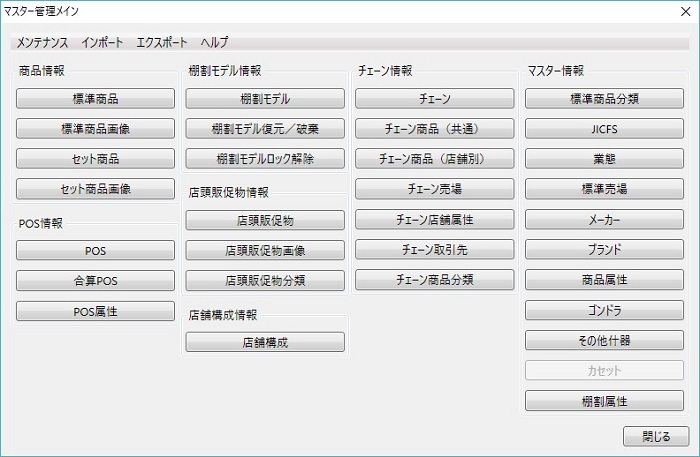Viewport: 700px width, 457px height.
Task: Open POS属性 settings
Action: pos(96,312)
